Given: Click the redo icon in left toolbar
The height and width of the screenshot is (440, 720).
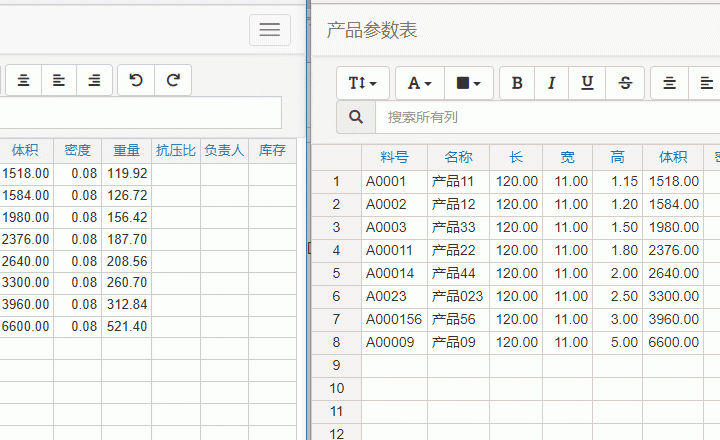Looking at the screenshot, I should click(173, 81).
